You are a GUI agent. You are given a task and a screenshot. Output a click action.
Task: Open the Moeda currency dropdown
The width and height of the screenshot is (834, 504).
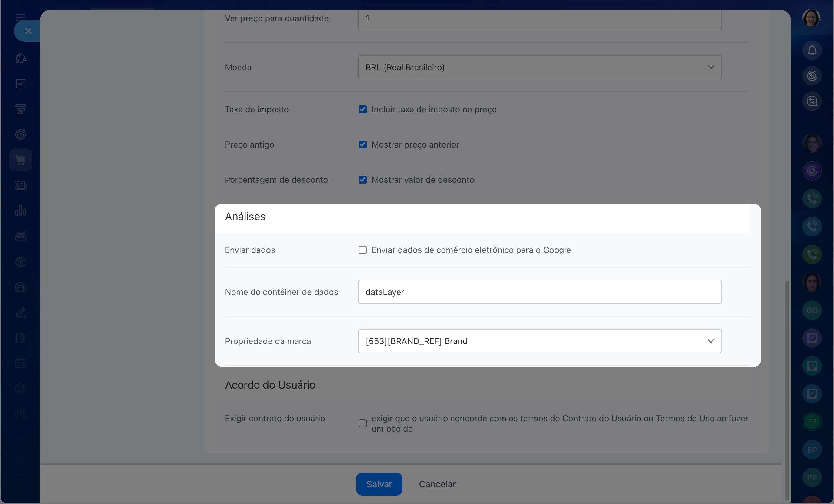[x=539, y=67]
